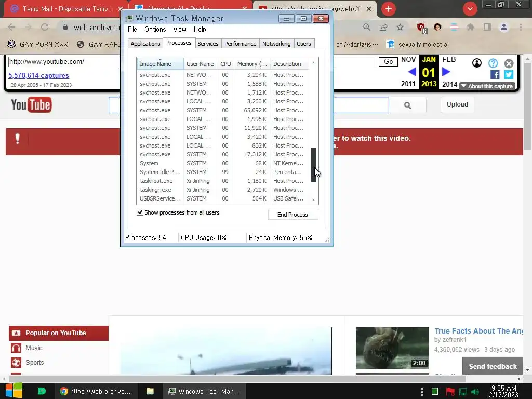Go to the next capture (blue right arrow)
Image resolution: width=532 pixels, height=399 pixels.
pos(446,72)
